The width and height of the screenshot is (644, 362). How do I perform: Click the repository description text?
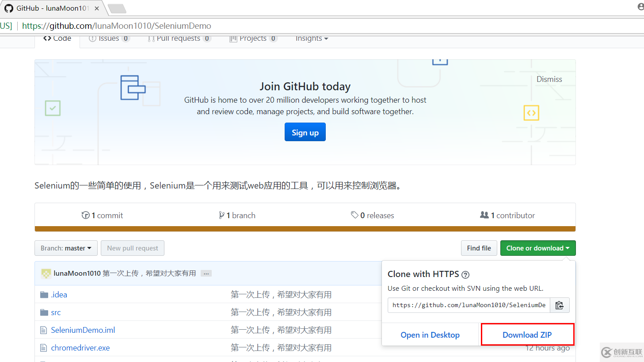point(219,185)
